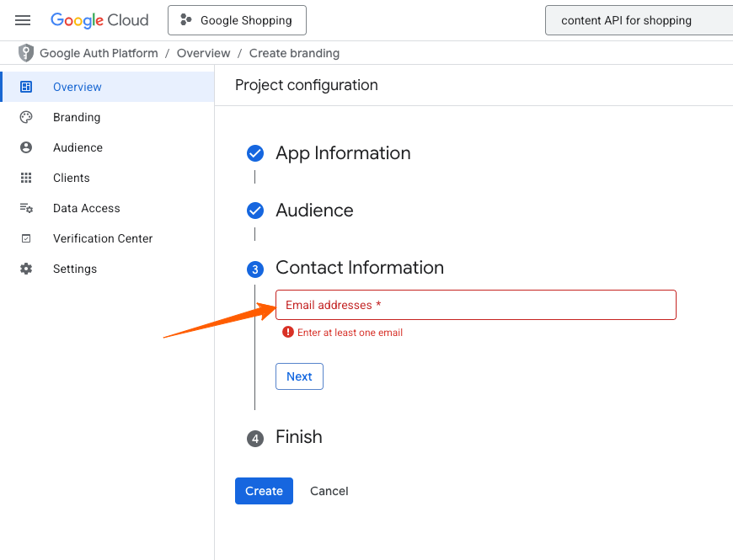This screenshot has width=733, height=560.
Task: Click the Audience person icon
Action: [x=26, y=147]
